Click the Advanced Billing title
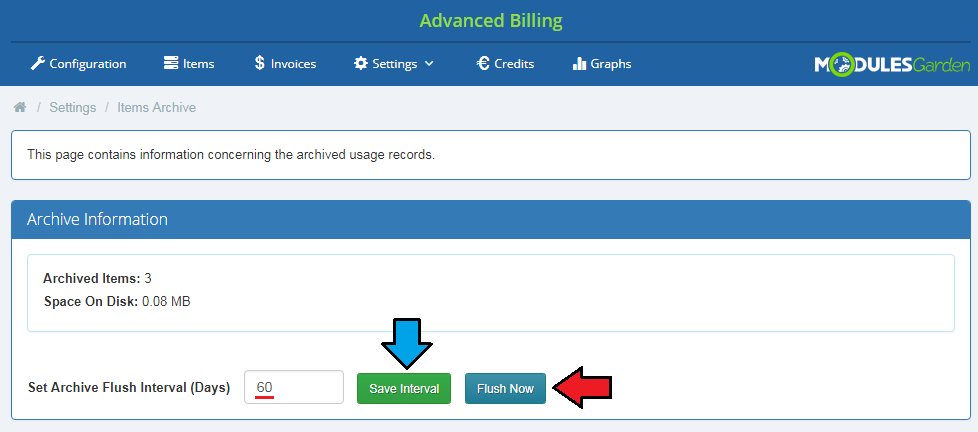978x432 pixels. [491, 21]
